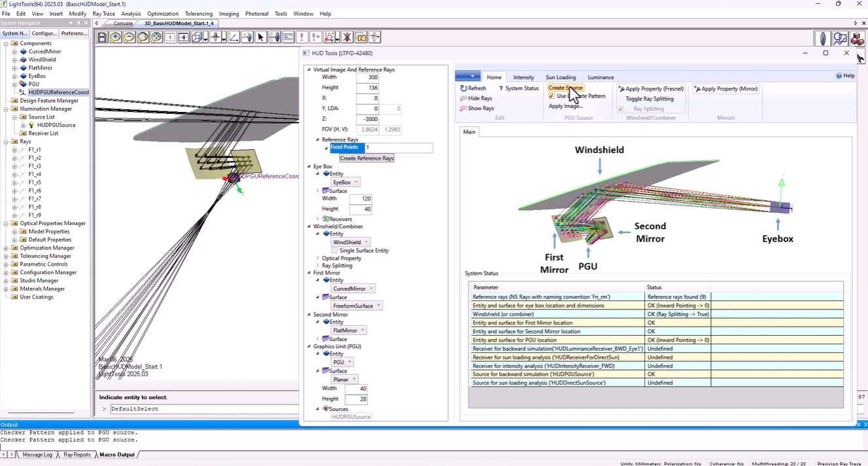Click the Virtual Image Width input field
This screenshot has width=868, height=466.
[368, 77]
